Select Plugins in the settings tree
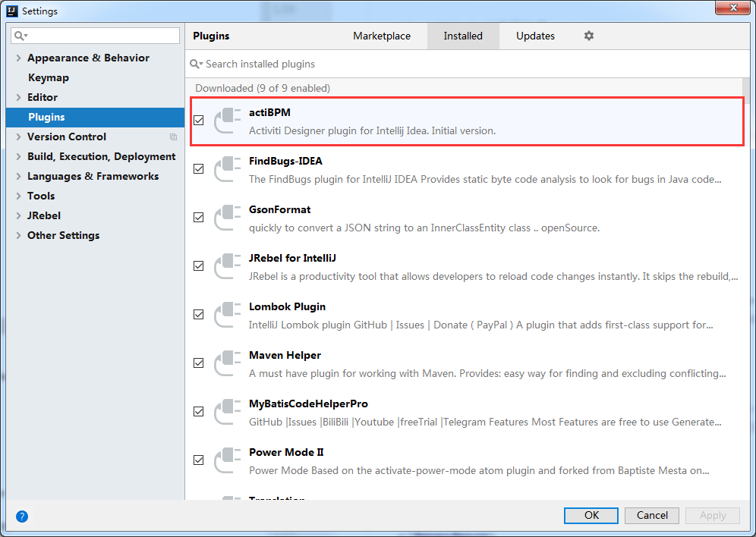The height and width of the screenshot is (537, 756). tap(95, 117)
